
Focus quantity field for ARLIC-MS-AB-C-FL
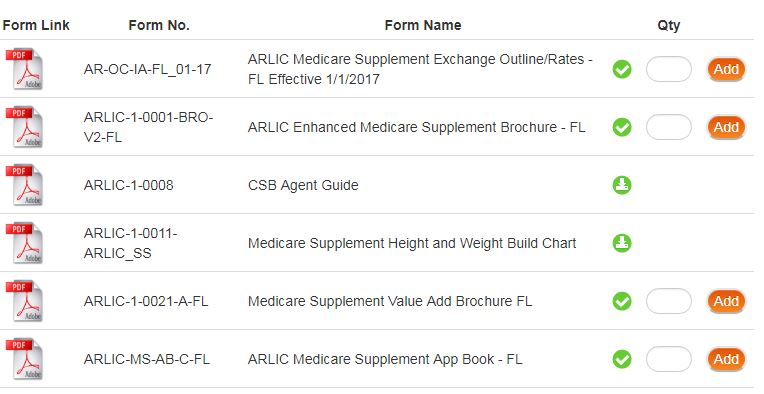pyautogui.click(x=668, y=359)
